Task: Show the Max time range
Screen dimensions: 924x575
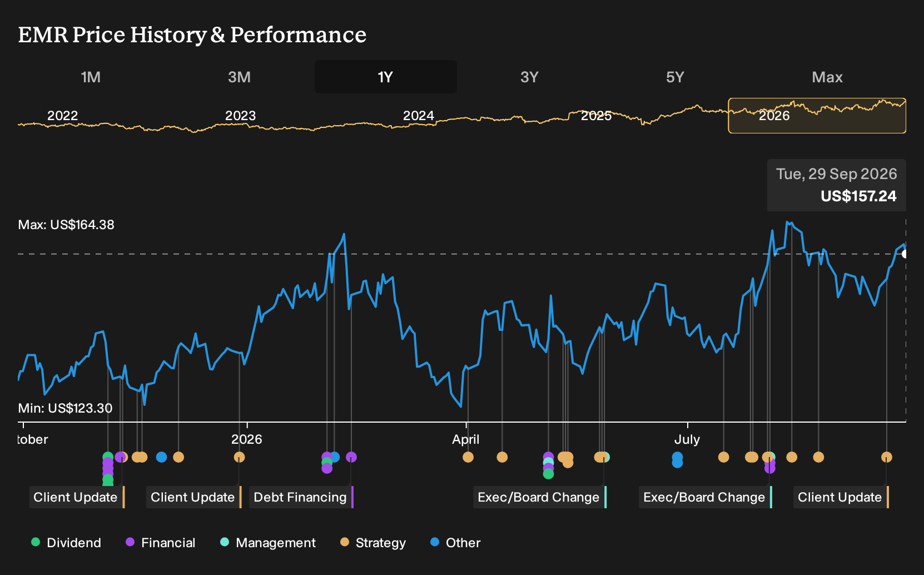Action: (x=827, y=77)
